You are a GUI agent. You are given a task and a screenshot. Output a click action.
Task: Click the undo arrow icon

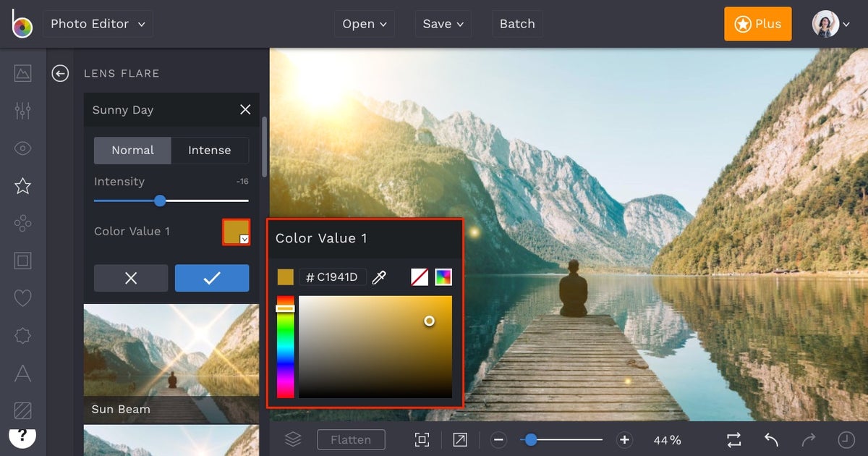pos(770,439)
